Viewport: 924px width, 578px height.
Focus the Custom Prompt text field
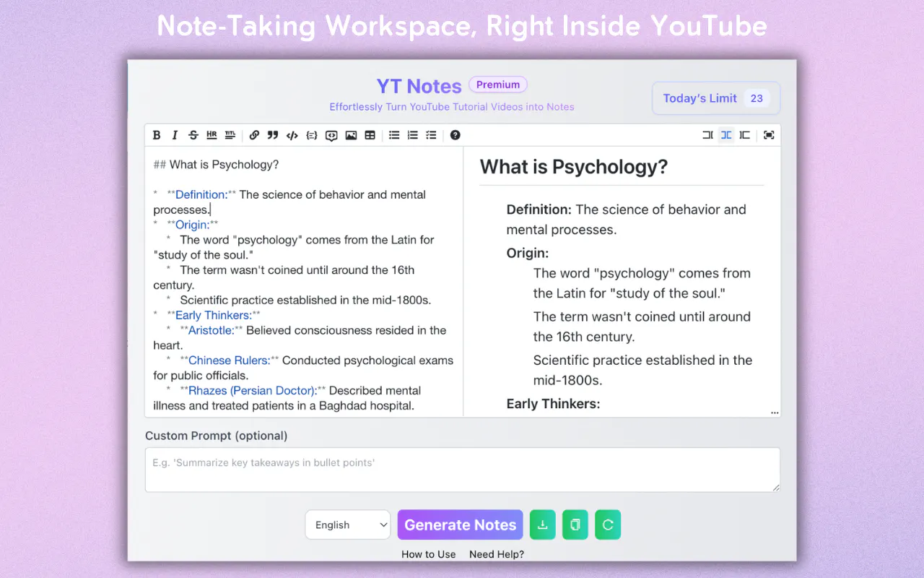pyautogui.click(x=463, y=470)
